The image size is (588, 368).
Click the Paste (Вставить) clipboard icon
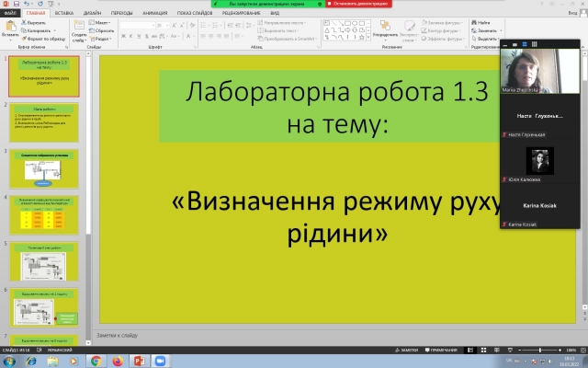click(x=10, y=29)
